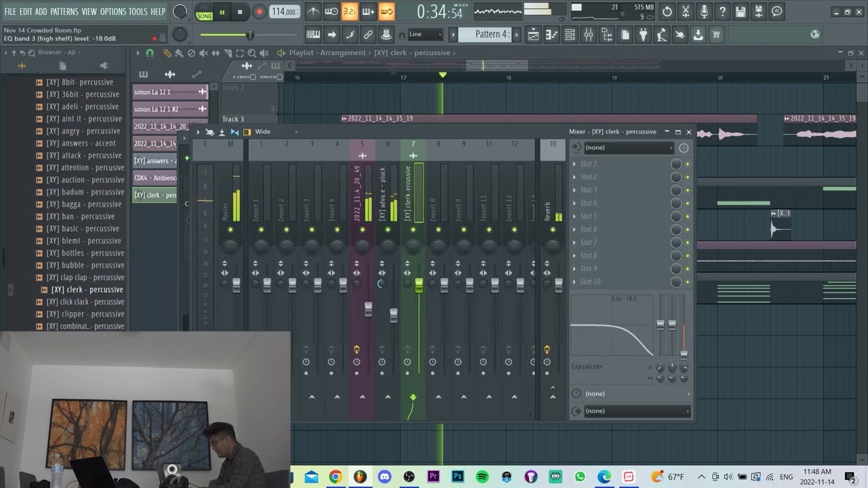This screenshot has height=488, width=868.
Task: Open the ADD menu
Action: (41, 12)
